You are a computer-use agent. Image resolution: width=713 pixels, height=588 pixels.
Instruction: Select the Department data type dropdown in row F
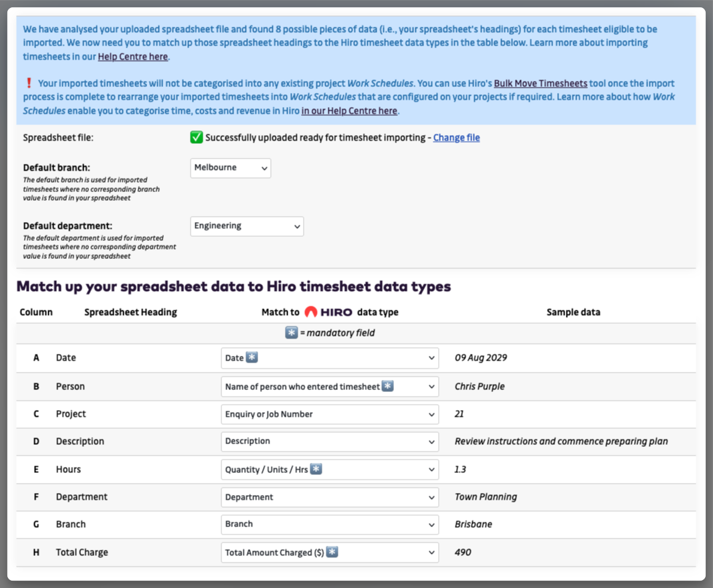[330, 497]
